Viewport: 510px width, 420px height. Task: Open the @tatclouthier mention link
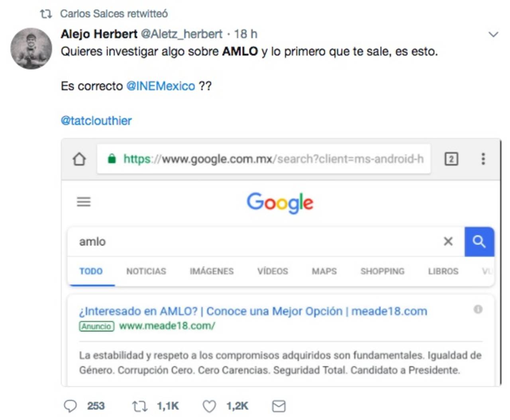96,121
